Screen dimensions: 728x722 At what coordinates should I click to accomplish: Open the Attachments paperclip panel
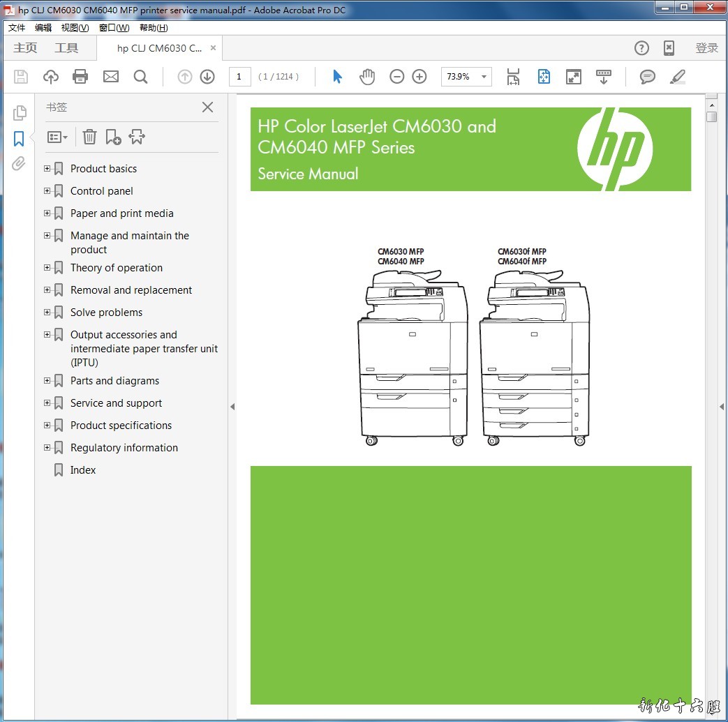pyautogui.click(x=19, y=164)
